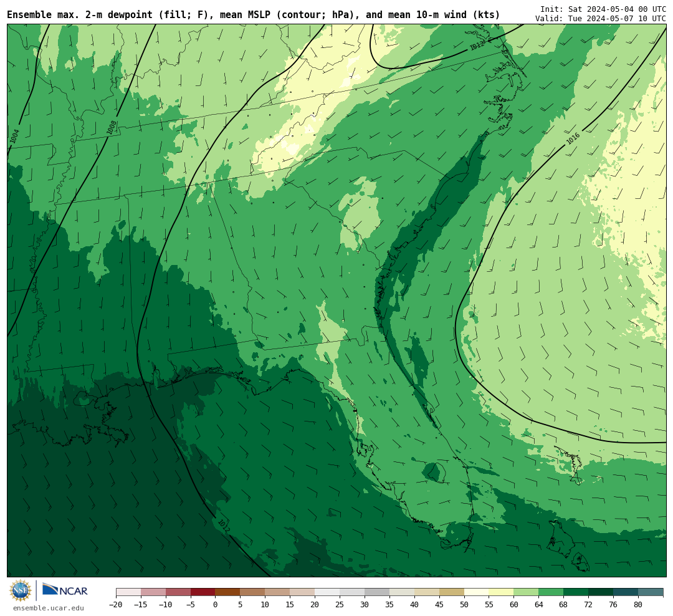Click the -5 colorbar tick label
Viewport: 673px width, 616px height.
click(x=191, y=605)
